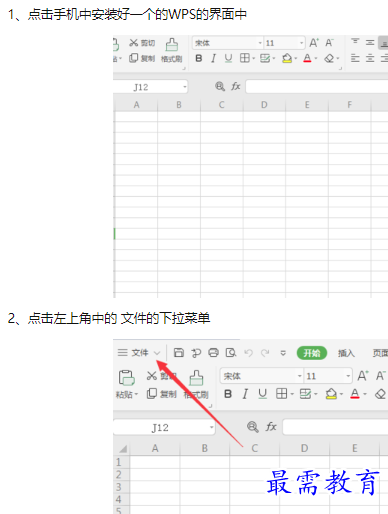The height and width of the screenshot is (514, 388).
Task: Expand the 粘贴 dropdown arrow
Action: (136, 395)
